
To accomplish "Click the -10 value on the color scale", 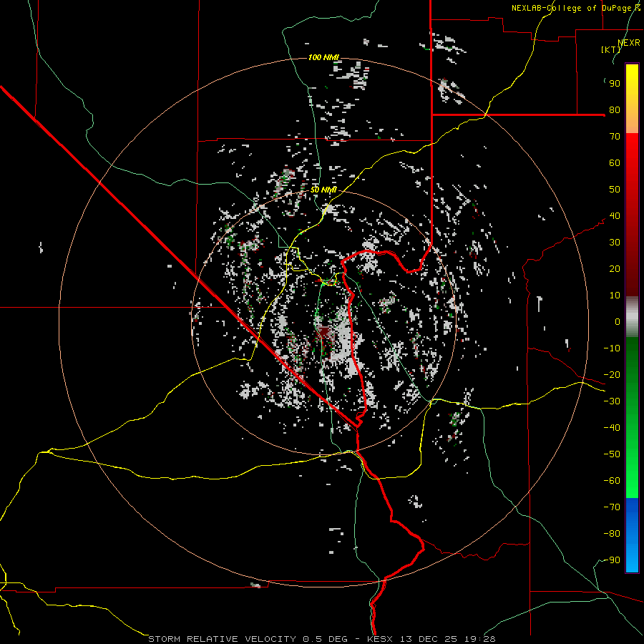I will tap(612, 348).
